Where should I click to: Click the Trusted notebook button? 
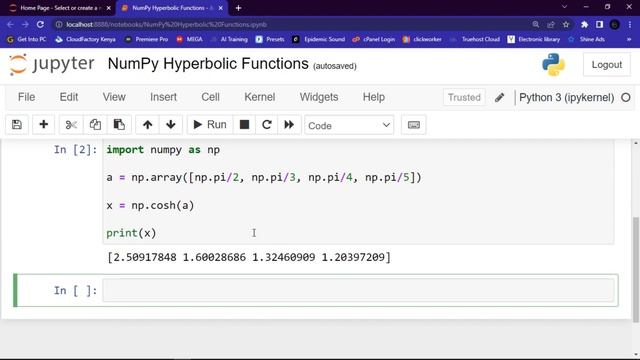464,98
